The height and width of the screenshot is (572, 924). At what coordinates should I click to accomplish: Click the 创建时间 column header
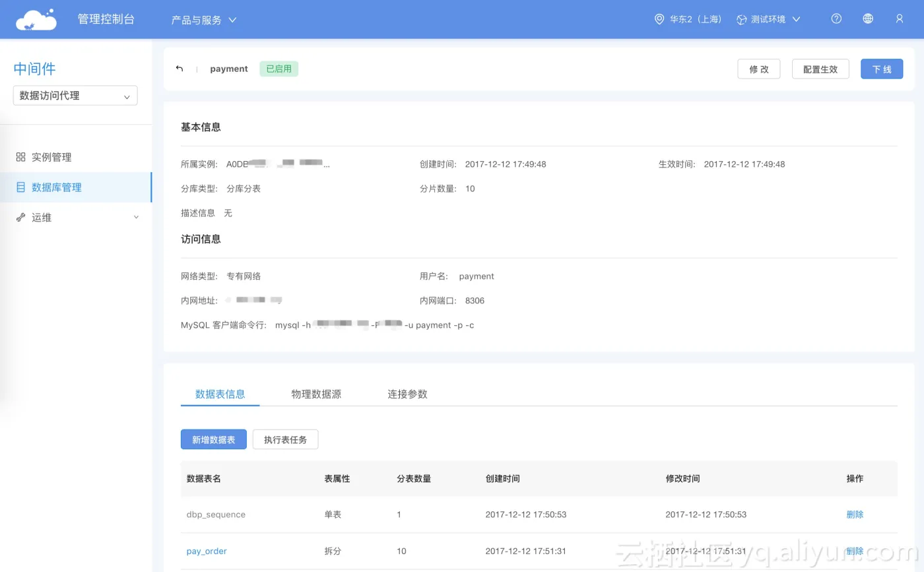pyautogui.click(x=502, y=478)
